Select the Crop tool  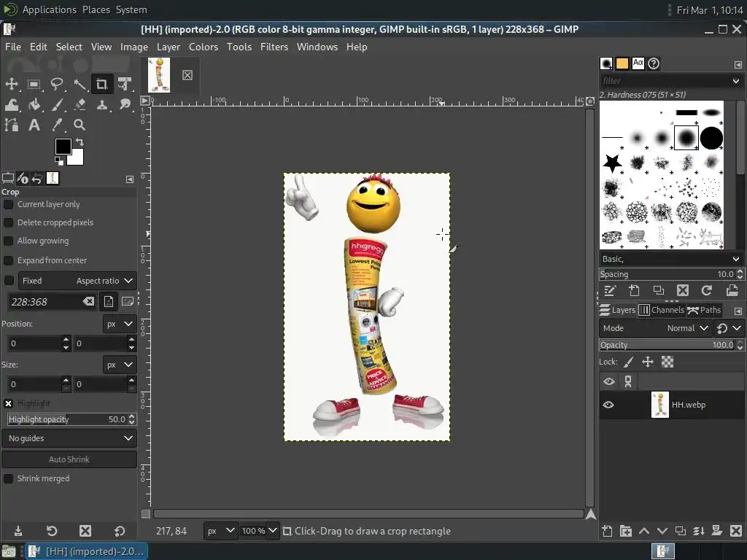coord(101,85)
